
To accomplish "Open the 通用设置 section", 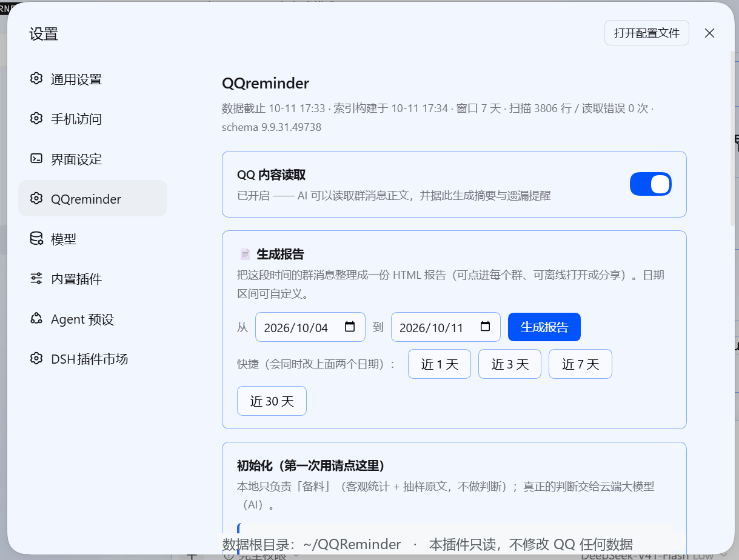I will (93, 79).
